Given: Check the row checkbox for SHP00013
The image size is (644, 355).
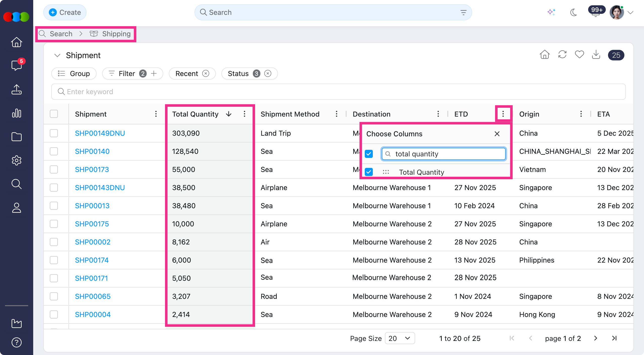Looking at the screenshot, I should click(x=54, y=206).
